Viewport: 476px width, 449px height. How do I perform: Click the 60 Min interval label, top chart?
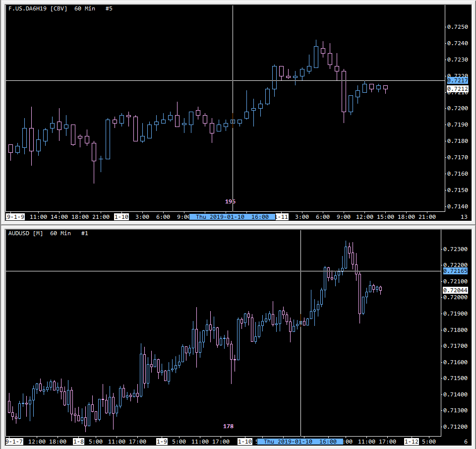[x=85, y=8]
